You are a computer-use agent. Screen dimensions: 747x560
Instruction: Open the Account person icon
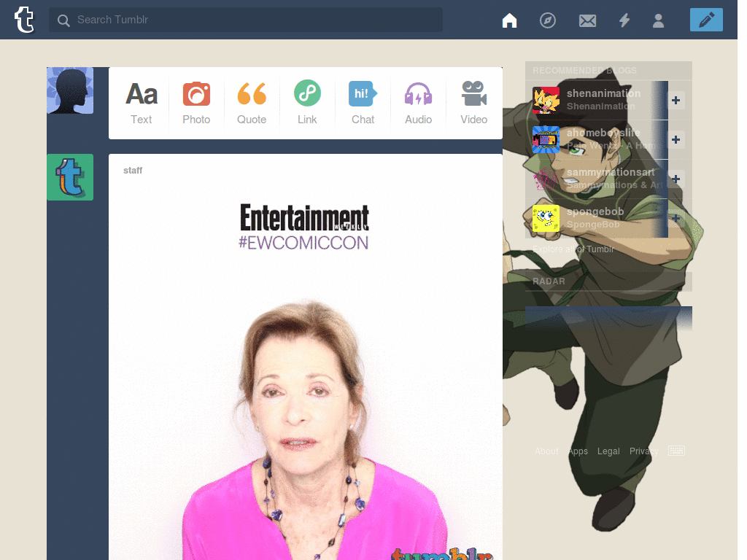pos(659,20)
